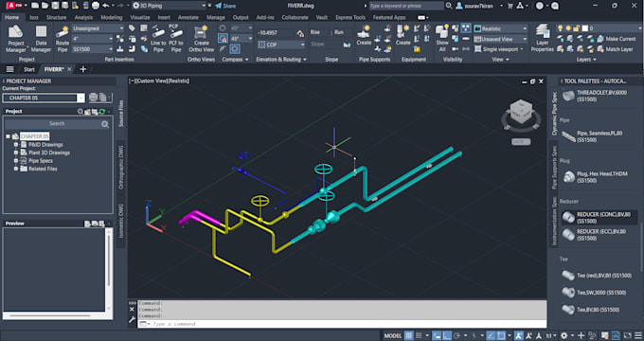Open the Annotate ribbon tab
This screenshot has height=341, width=644.
(188, 18)
